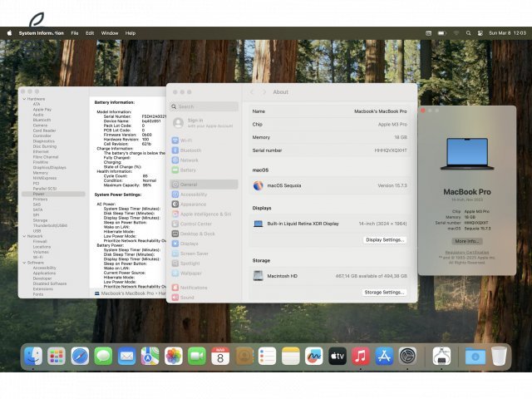The width and height of the screenshot is (532, 399).
Task: Open Accessibility in System Settings sidebar
Action: [x=204, y=194]
